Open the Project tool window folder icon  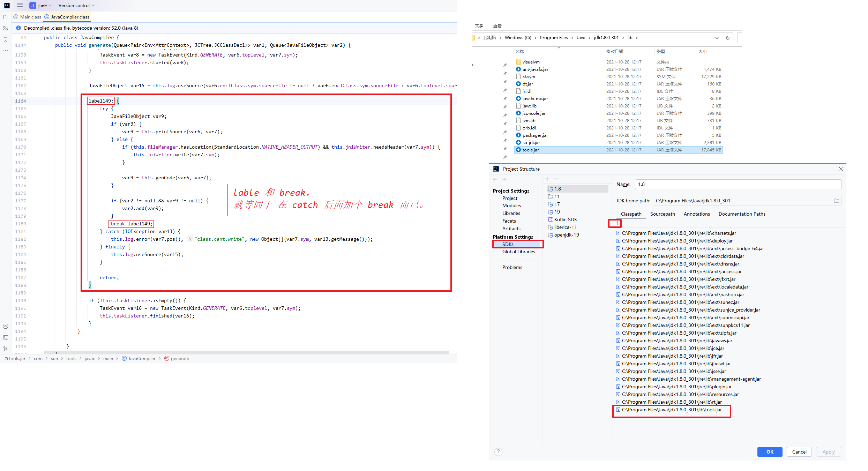(6, 17)
